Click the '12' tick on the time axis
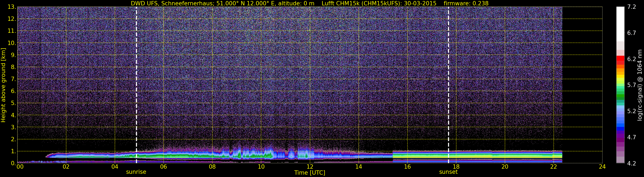644x177 pixels. pyautogui.click(x=310, y=167)
